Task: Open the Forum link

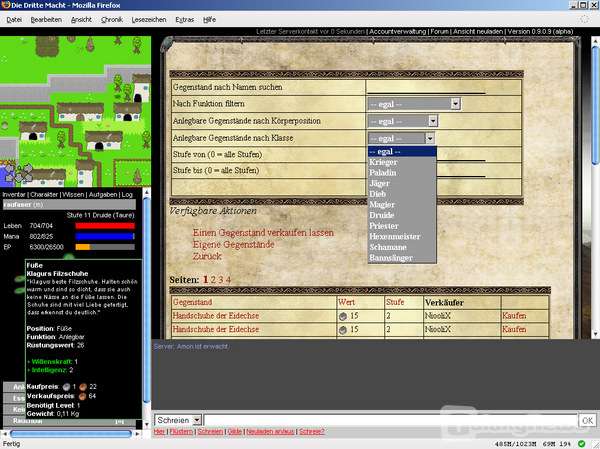Action: click(x=439, y=31)
